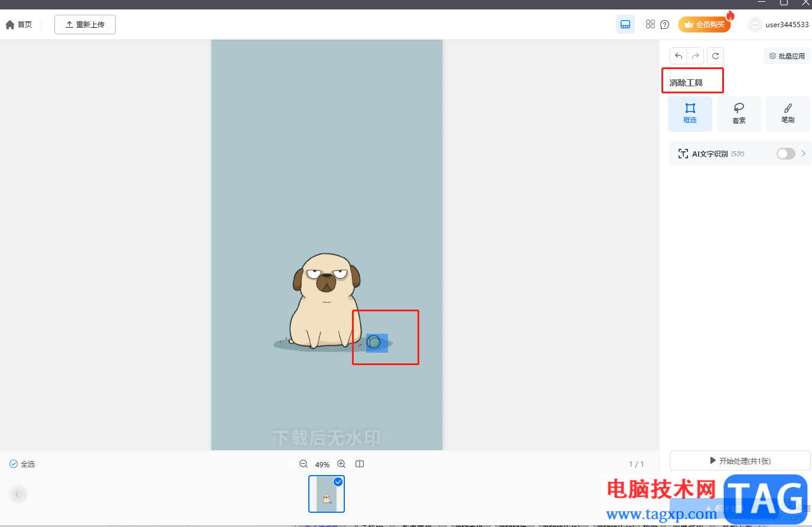Click the 49% zoom level value
Screen dimensions: 812x527
(322, 464)
